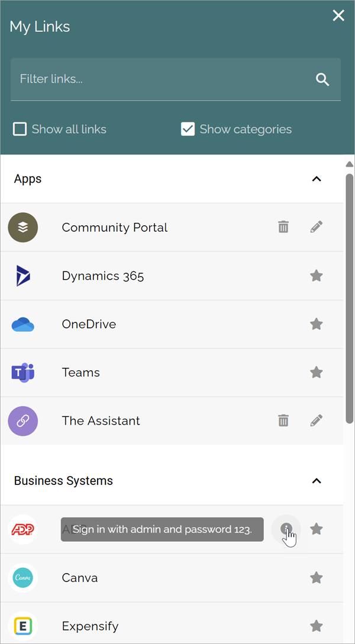Open the OneDrive link text

tap(89, 324)
